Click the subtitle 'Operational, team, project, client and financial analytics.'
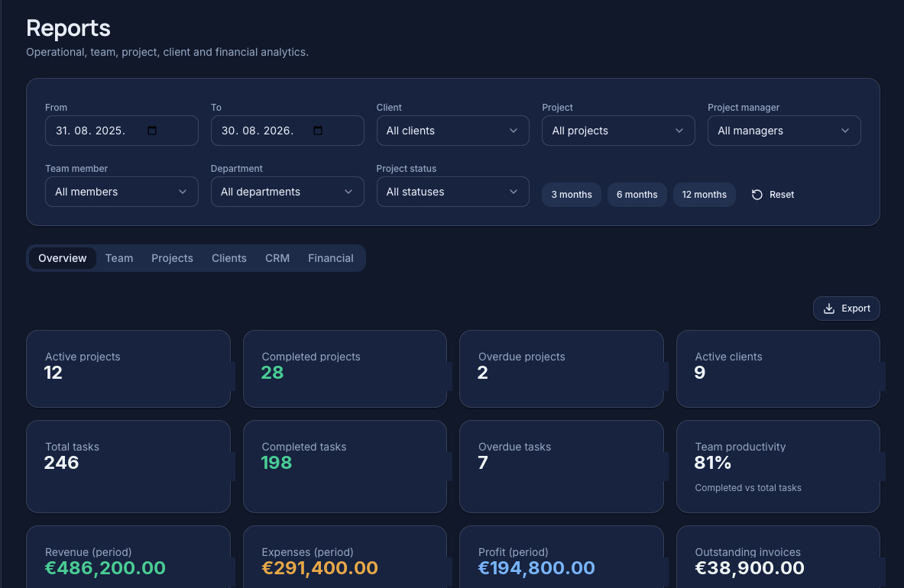This screenshot has width=904, height=588. (x=167, y=53)
